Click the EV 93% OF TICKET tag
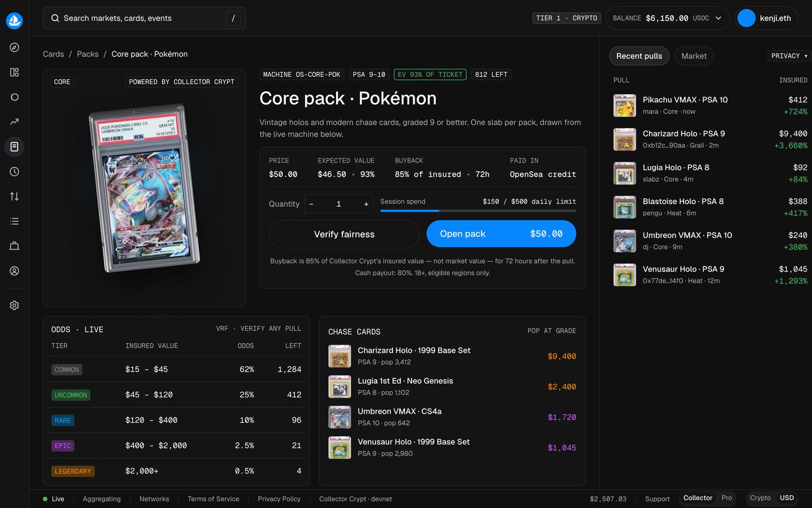 pos(430,75)
